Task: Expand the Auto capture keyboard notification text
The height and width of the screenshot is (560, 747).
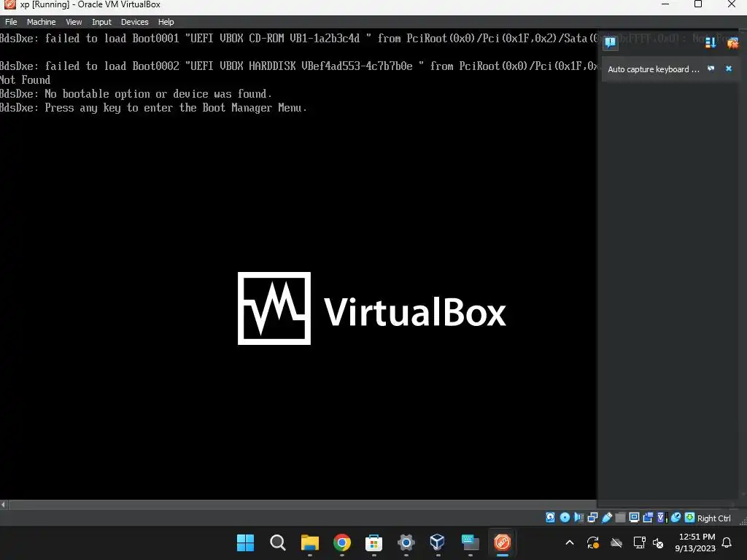Action: pos(653,69)
